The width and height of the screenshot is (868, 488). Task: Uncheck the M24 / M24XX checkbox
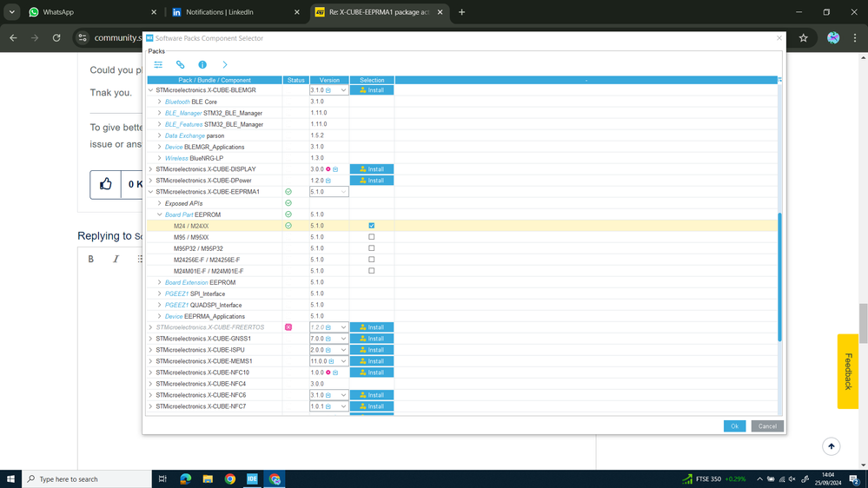pos(372,226)
